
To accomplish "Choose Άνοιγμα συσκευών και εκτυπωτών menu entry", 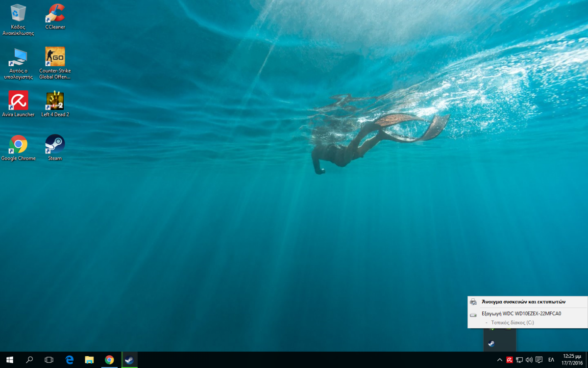I will pos(528,302).
